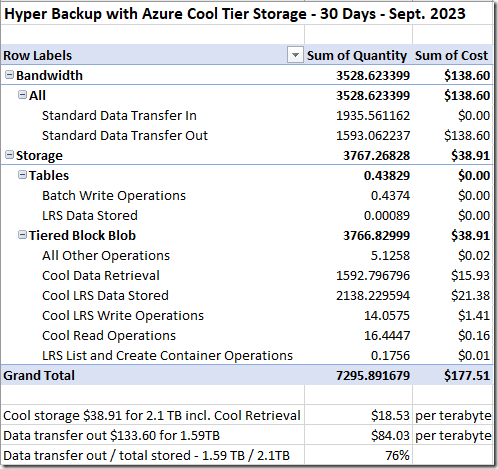Select Grand Total cost $177.51
Screen dimensions: 498x469
(467, 376)
